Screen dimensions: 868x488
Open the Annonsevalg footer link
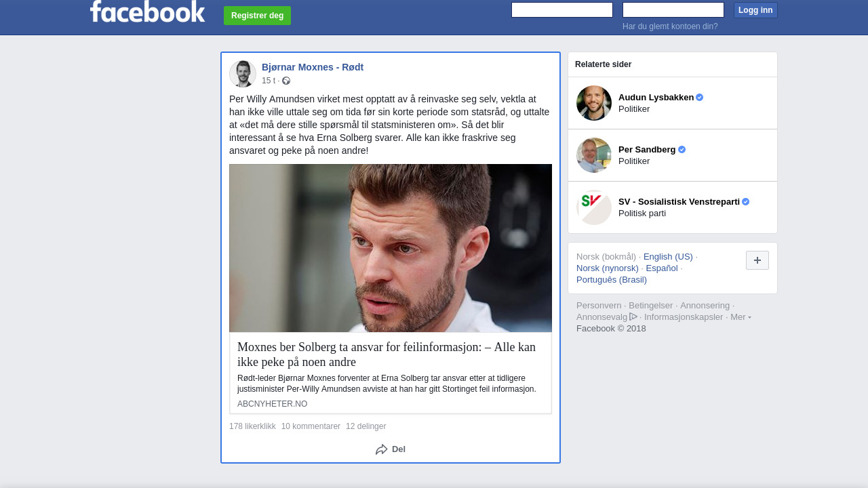click(602, 317)
